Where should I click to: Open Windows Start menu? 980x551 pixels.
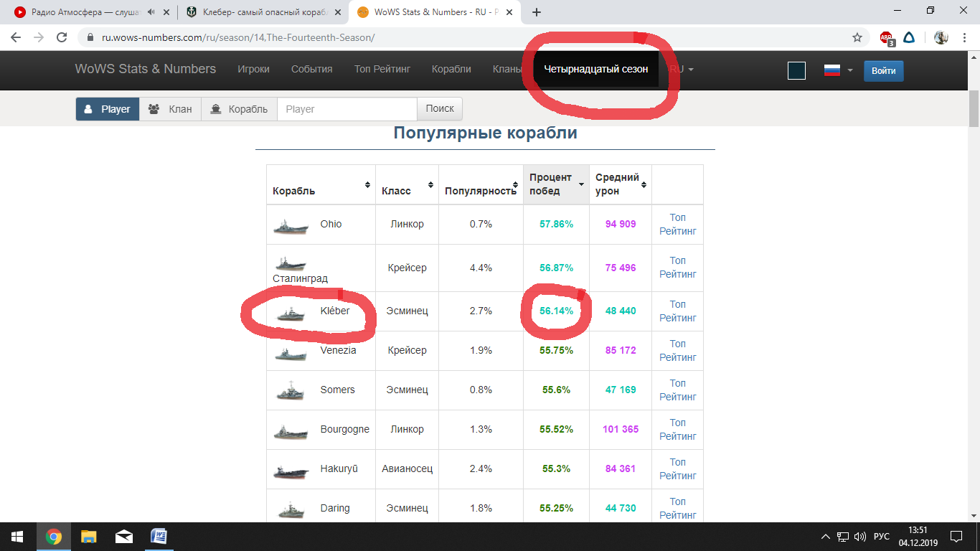pos(17,537)
